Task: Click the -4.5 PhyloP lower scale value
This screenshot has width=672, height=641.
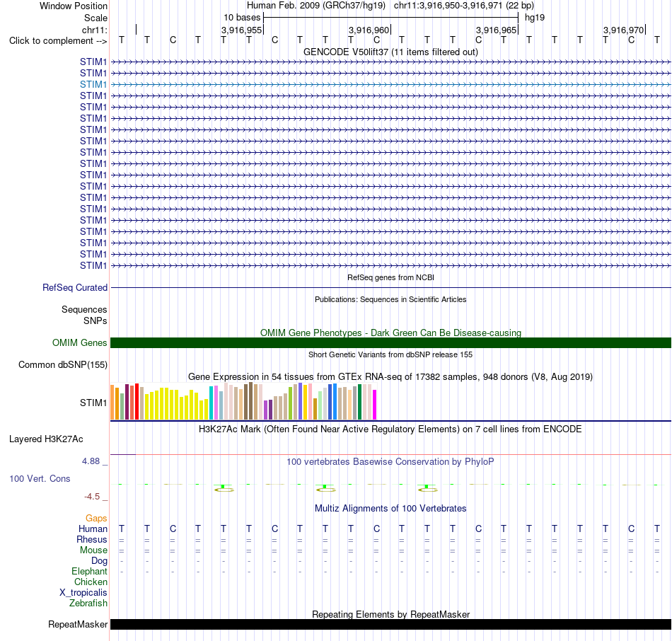Action: [x=92, y=497]
